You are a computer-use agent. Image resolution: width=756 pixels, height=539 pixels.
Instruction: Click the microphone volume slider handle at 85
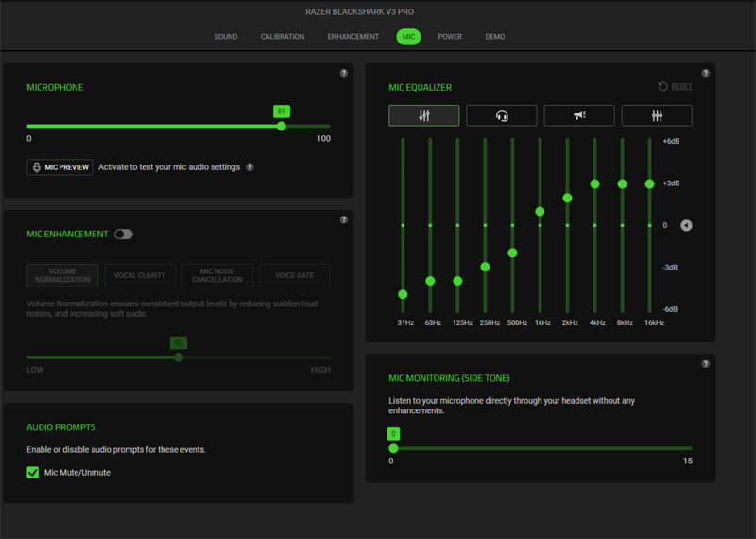point(282,127)
